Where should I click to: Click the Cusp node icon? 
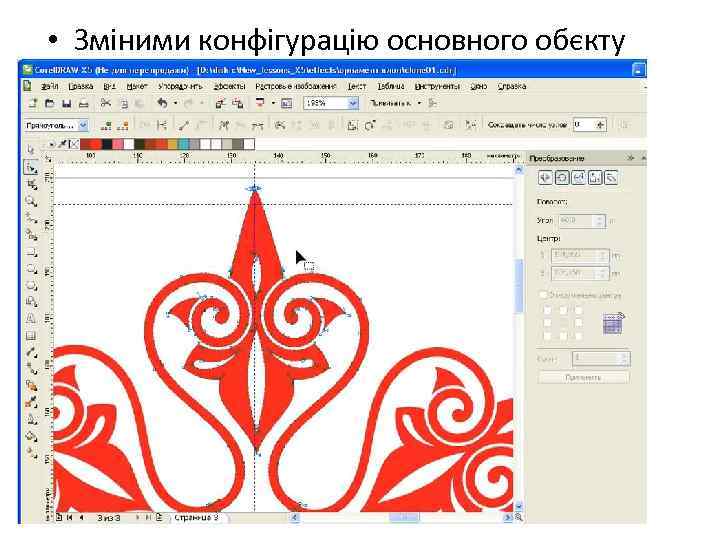pyautogui.click(x=224, y=125)
